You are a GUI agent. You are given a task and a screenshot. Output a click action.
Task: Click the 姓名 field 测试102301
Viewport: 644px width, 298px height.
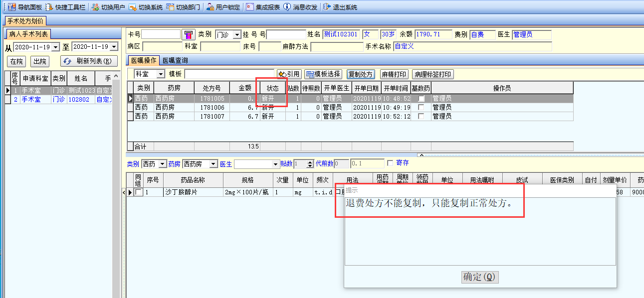pos(341,34)
